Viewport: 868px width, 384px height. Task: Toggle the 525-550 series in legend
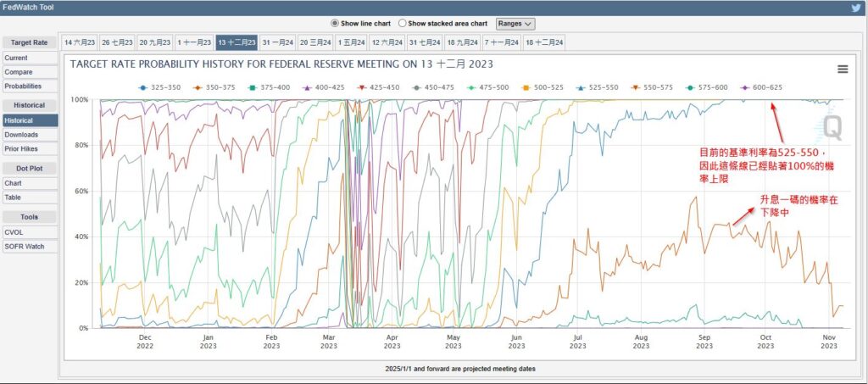[x=596, y=87]
